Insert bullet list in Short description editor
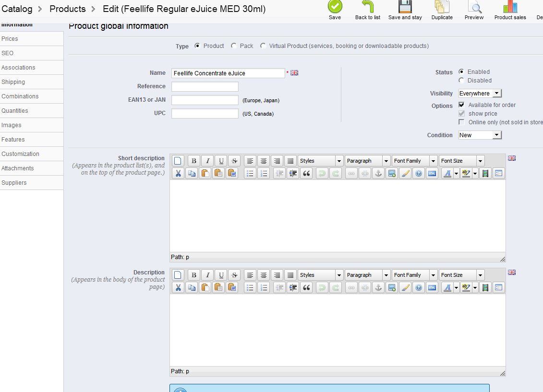 (x=250, y=173)
